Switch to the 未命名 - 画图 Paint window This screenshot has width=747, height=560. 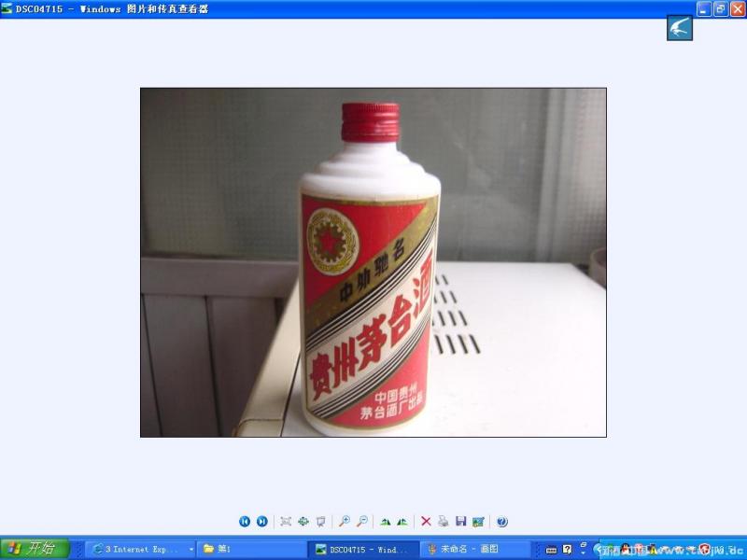(x=476, y=549)
